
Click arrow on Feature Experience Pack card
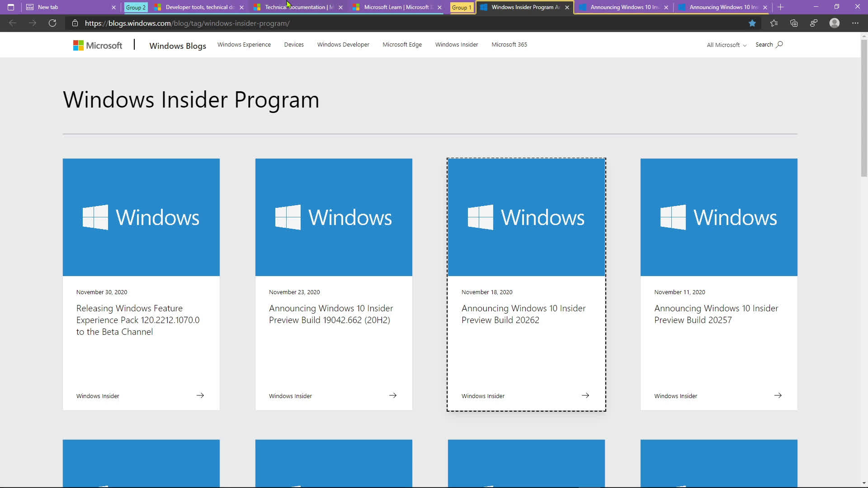coord(200,395)
